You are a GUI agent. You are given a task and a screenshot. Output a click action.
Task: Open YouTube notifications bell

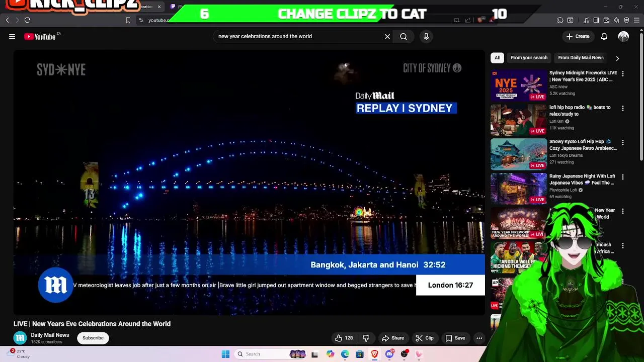click(604, 36)
